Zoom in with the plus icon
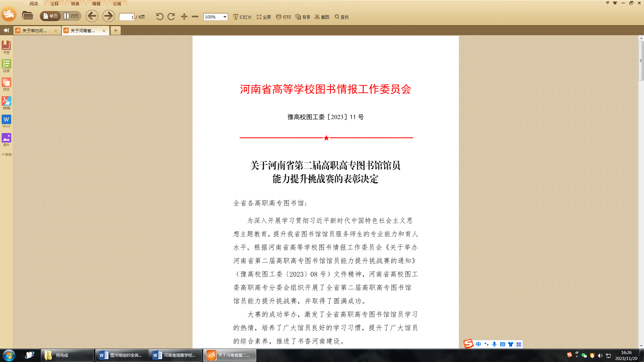 pyautogui.click(x=184, y=16)
